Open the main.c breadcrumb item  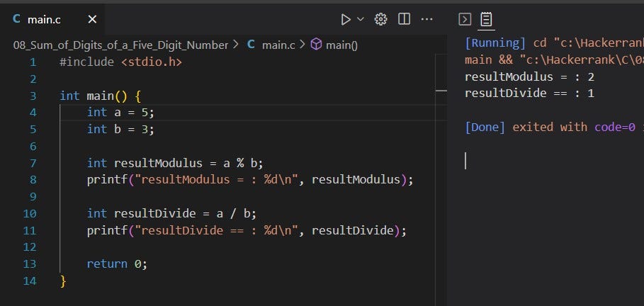[278, 45]
